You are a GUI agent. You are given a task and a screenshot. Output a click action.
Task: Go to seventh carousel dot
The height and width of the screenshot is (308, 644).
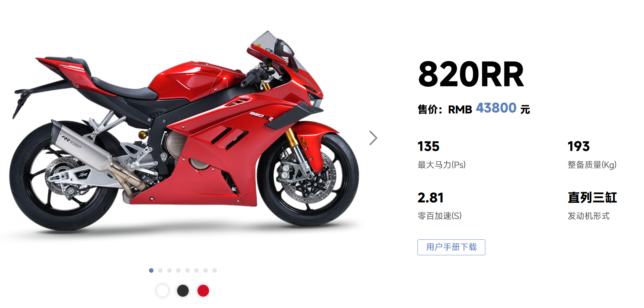(206, 270)
